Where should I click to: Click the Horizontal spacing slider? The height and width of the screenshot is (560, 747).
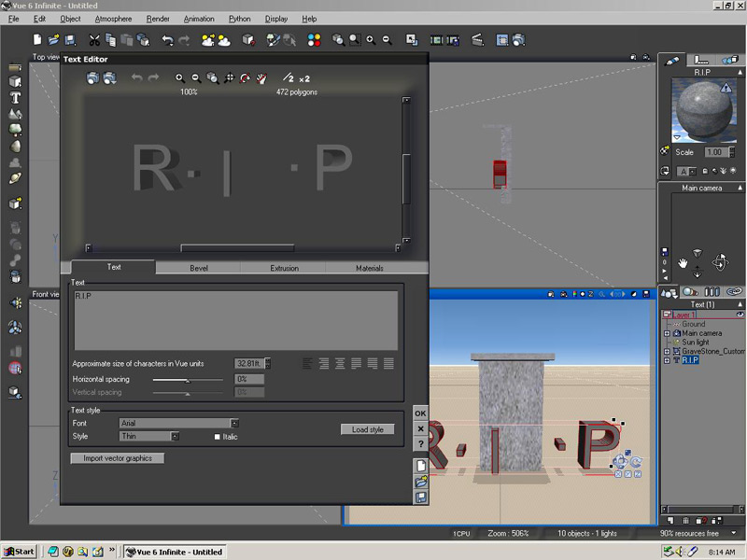tap(188, 380)
